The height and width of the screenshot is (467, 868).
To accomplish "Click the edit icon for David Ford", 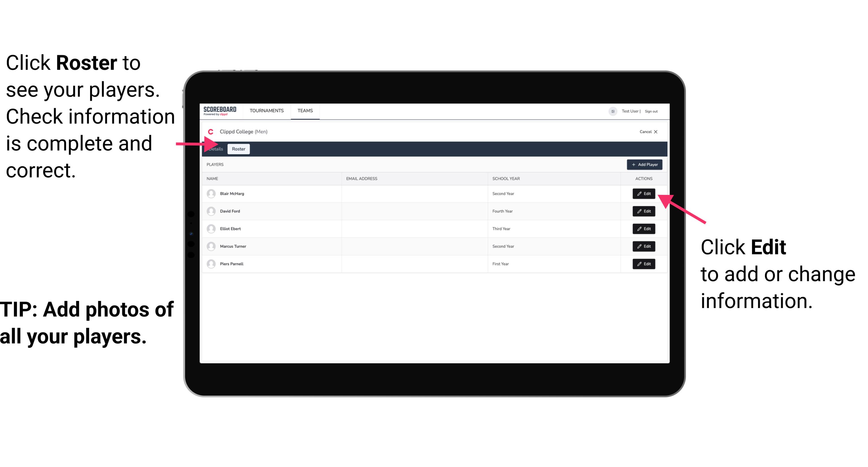I will [x=643, y=211].
